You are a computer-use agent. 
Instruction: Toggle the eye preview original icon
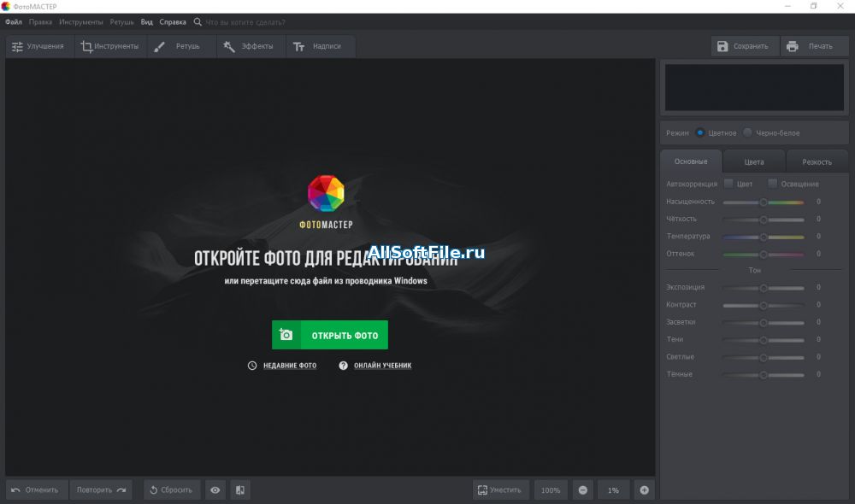pos(215,489)
